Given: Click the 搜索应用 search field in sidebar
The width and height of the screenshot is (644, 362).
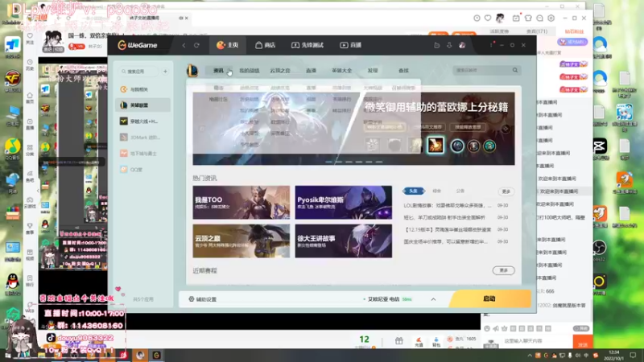Looking at the screenshot, I should 138,72.
